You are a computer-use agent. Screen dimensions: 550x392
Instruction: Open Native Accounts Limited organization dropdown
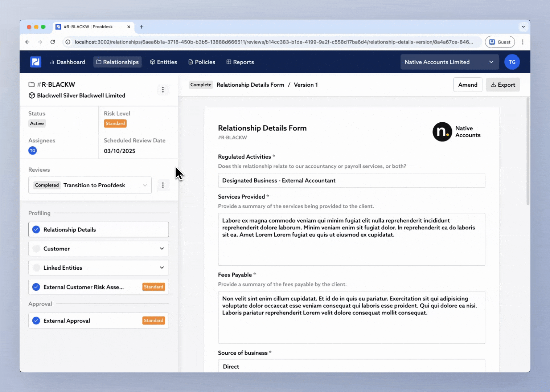tap(449, 62)
